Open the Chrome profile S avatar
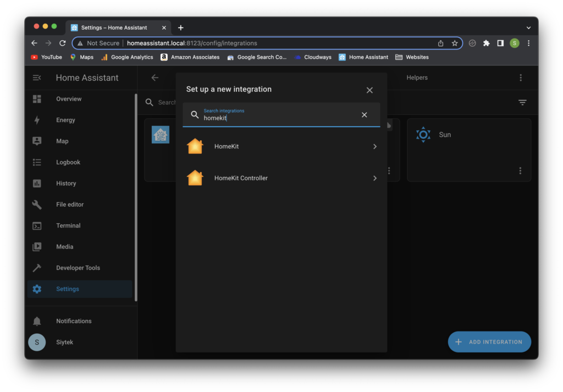 (515, 43)
